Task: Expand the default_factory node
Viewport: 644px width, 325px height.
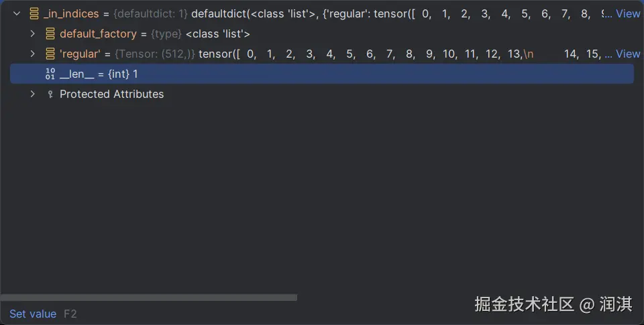Action: [x=32, y=34]
